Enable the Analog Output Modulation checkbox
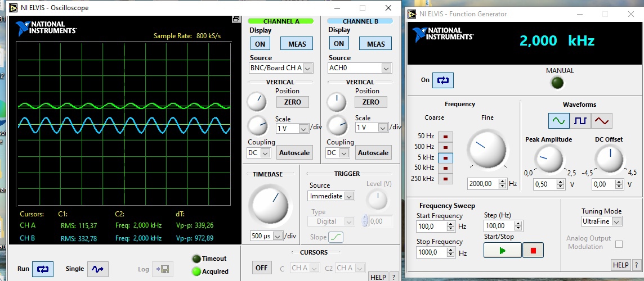 point(619,244)
